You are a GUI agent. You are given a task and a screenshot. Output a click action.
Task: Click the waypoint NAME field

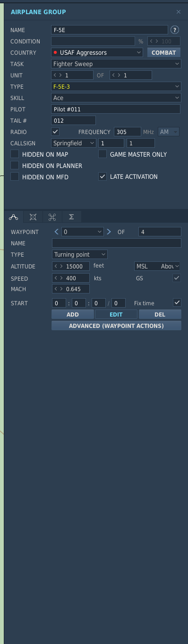116,243
